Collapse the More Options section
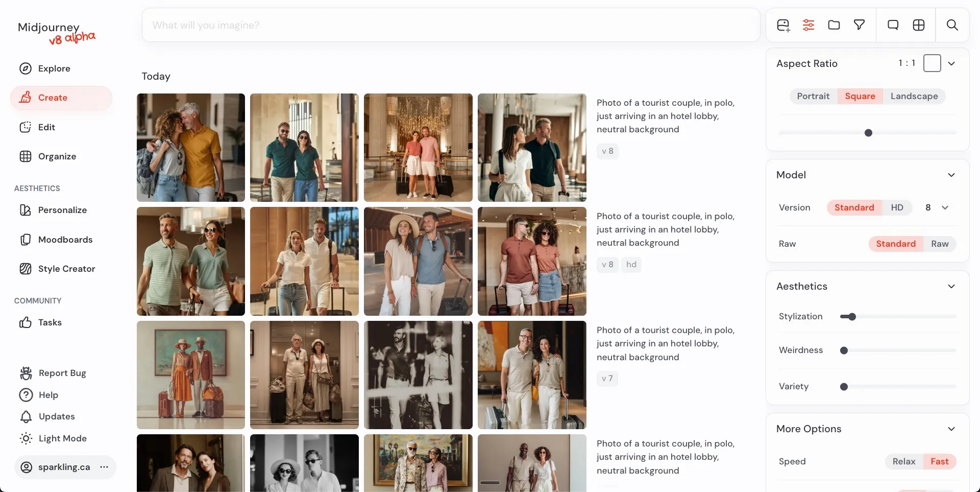Screen dimensions: 980x492 click(x=951, y=429)
